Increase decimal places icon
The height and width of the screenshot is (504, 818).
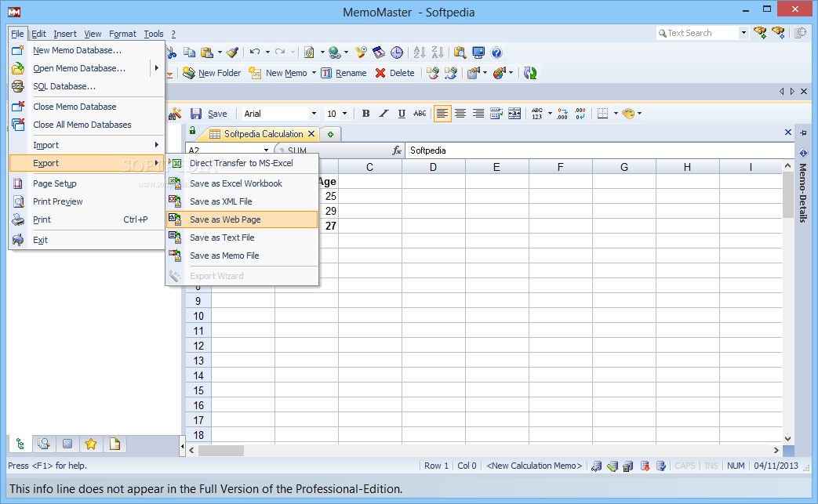562,114
